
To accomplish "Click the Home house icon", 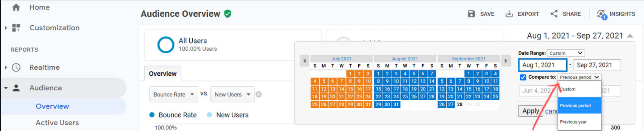I will coord(16,7).
